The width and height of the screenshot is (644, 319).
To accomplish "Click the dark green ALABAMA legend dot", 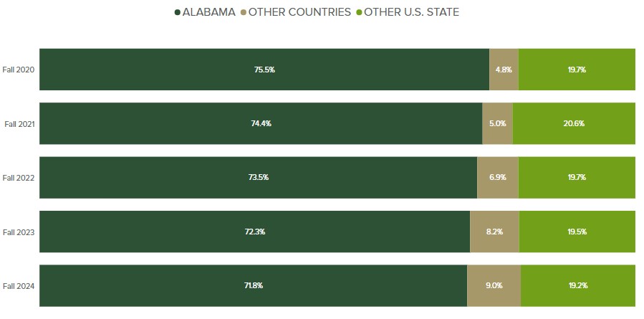I will pos(177,12).
